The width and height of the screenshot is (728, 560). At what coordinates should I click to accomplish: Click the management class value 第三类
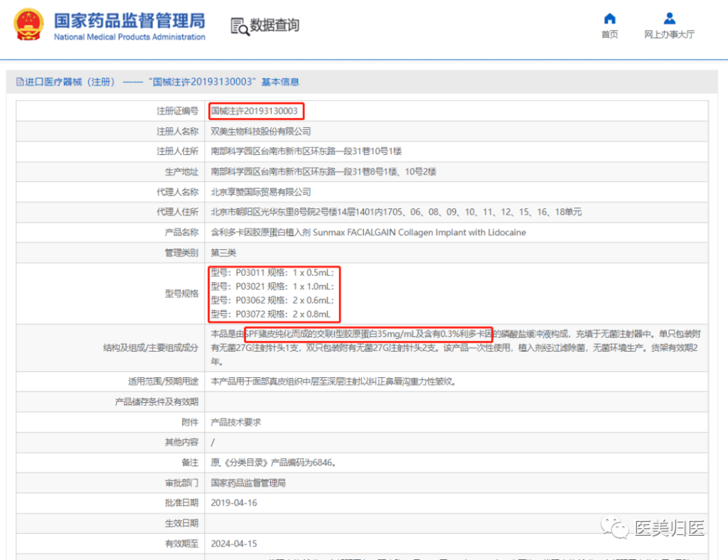point(223,253)
